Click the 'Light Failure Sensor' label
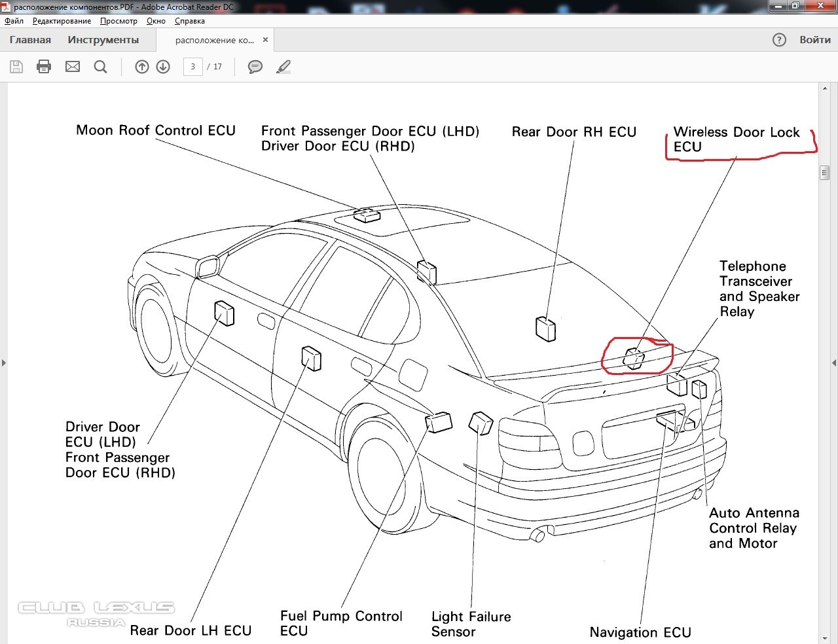 [x=471, y=624]
